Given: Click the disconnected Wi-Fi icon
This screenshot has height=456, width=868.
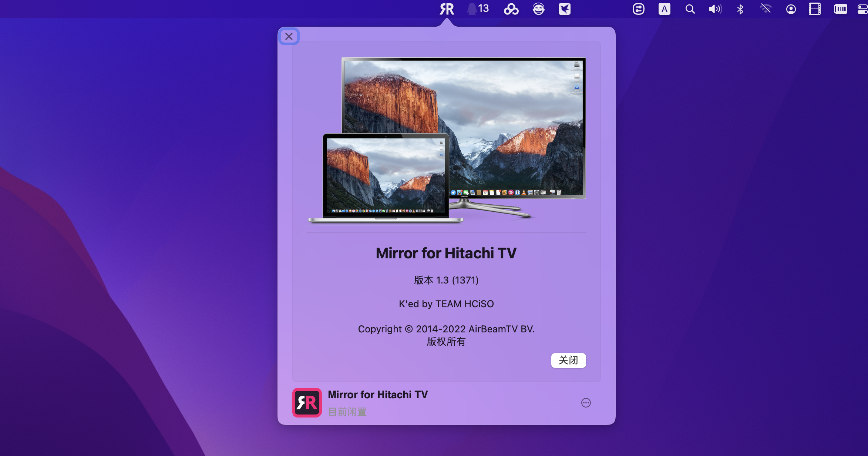Looking at the screenshot, I should click(x=766, y=9).
